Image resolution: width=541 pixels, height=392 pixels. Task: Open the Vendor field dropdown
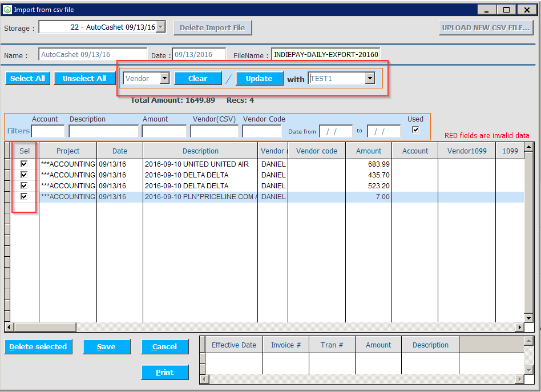pos(164,78)
